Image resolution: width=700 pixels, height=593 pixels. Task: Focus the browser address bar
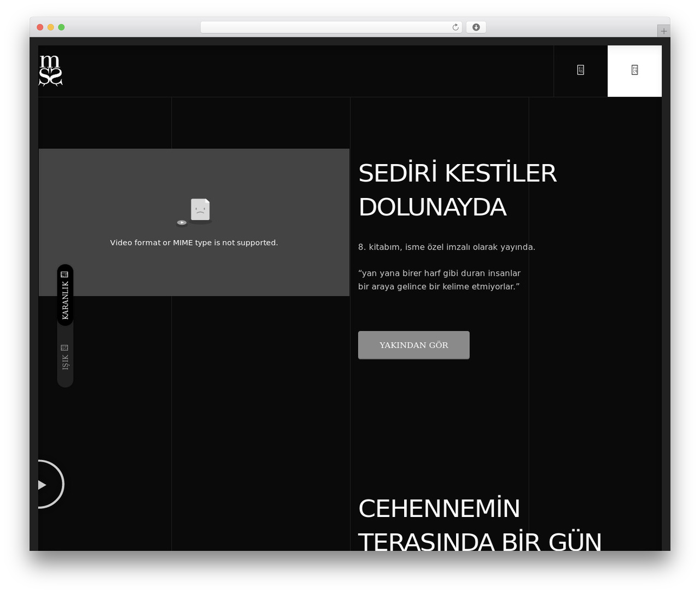(x=331, y=27)
